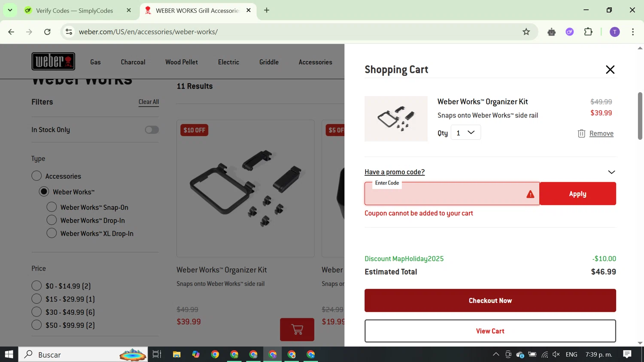Click the muted volume tray icon

click(556, 354)
